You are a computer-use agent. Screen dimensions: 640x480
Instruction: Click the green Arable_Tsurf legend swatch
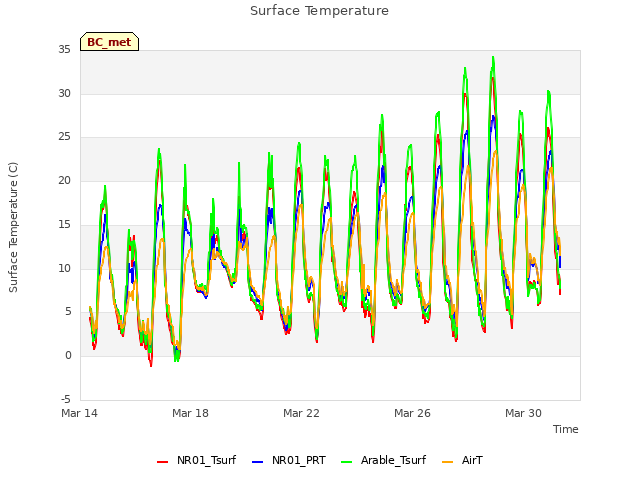pyautogui.click(x=347, y=462)
